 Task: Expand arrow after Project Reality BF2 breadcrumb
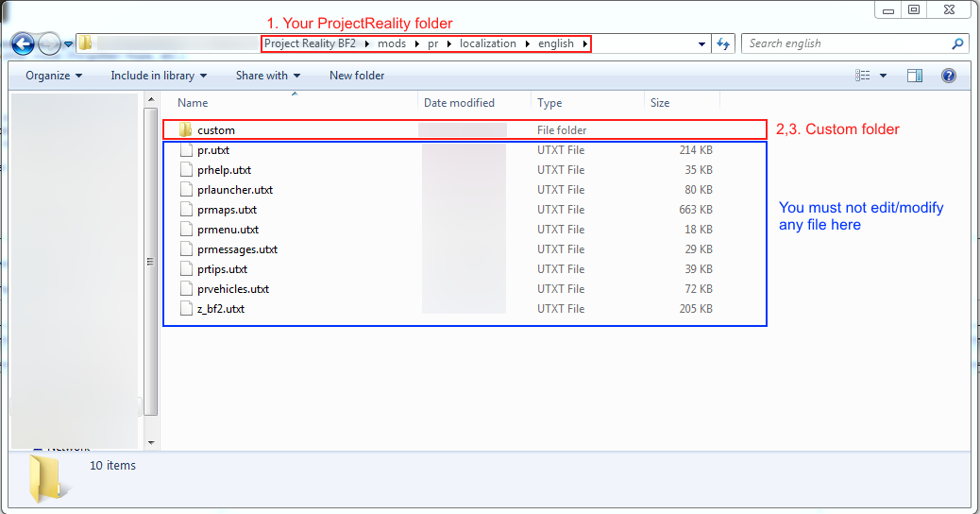(x=367, y=43)
